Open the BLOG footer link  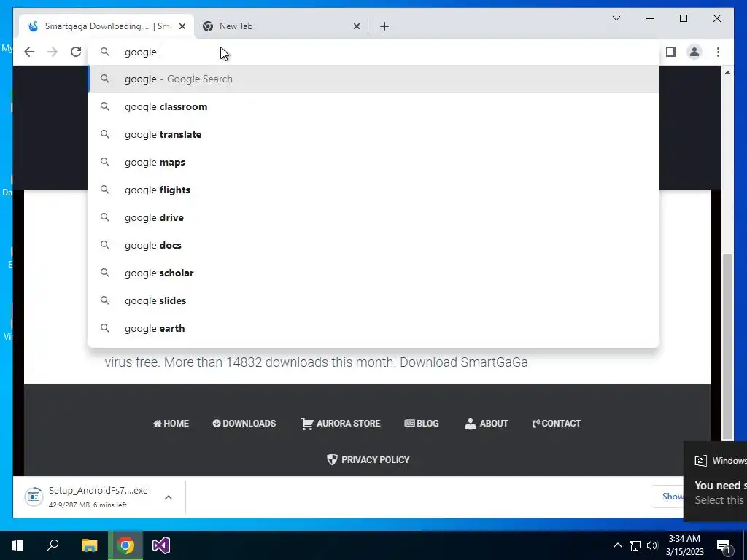(422, 424)
